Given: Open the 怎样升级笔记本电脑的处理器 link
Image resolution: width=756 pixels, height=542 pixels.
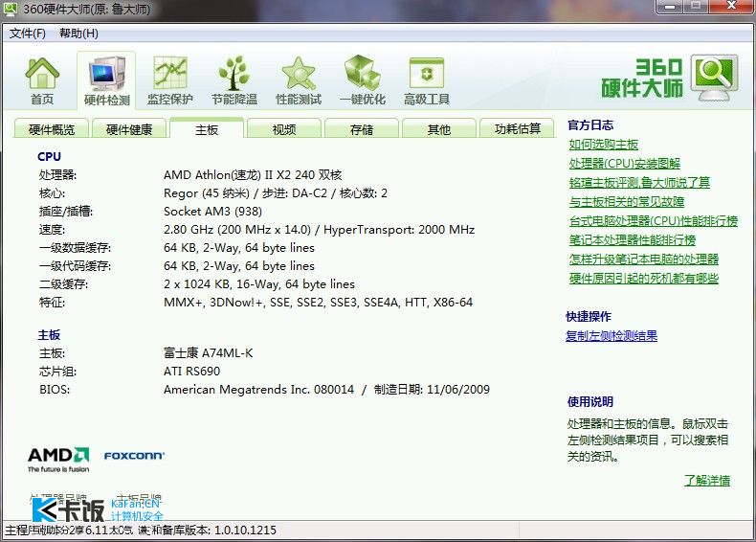Looking at the screenshot, I should coord(644,260).
